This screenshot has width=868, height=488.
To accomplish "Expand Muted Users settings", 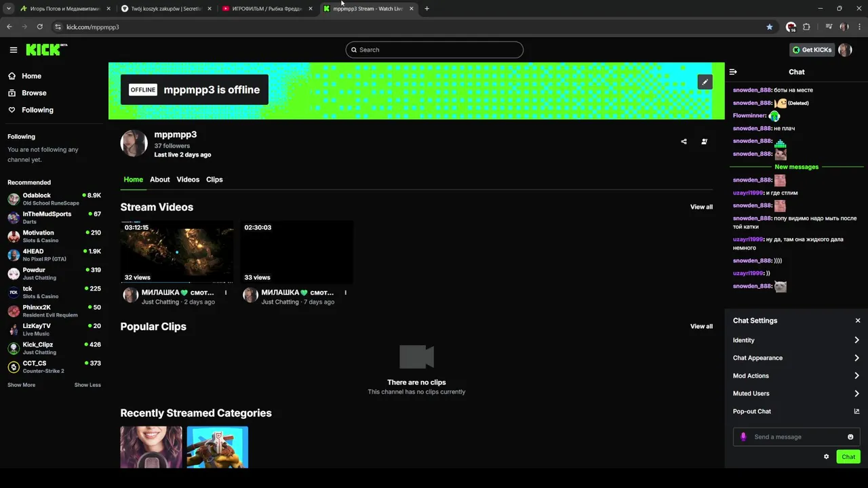I will point(796,393).
